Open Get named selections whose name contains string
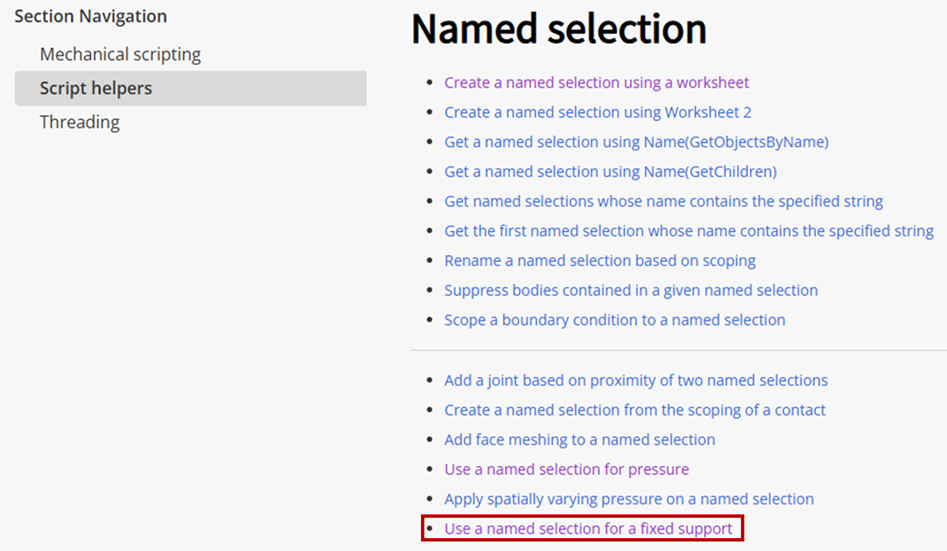This screenshot has height=551, width=947. (663, 201)
